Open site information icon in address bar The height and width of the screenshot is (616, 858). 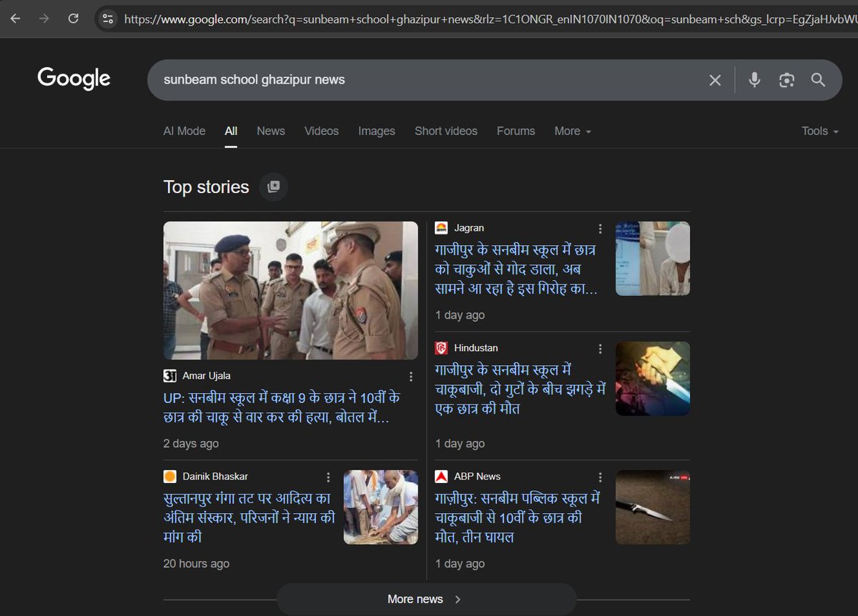[107, 19]
